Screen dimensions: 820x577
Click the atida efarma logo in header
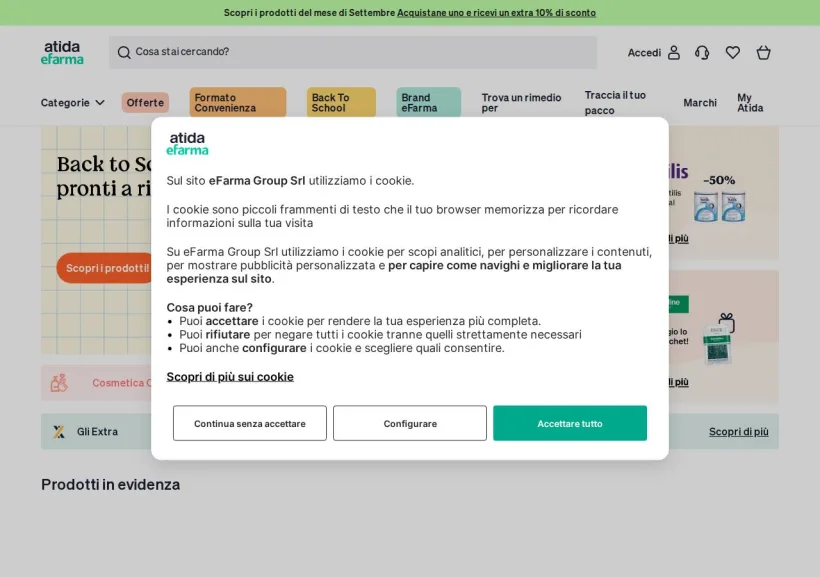tap(62, 52)
